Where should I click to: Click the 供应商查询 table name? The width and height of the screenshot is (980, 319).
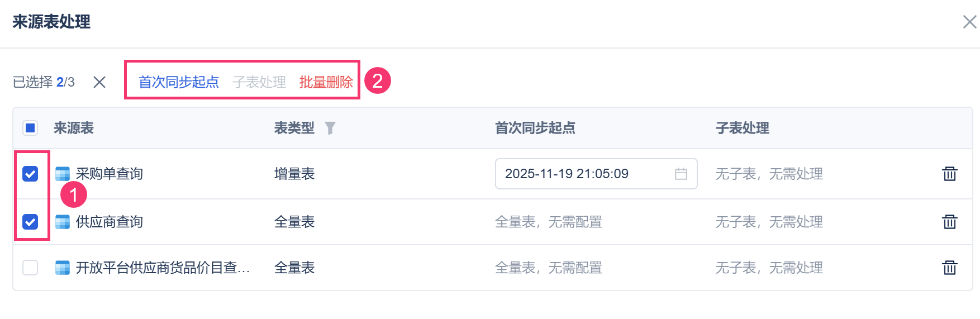click(x=110, y=222)
